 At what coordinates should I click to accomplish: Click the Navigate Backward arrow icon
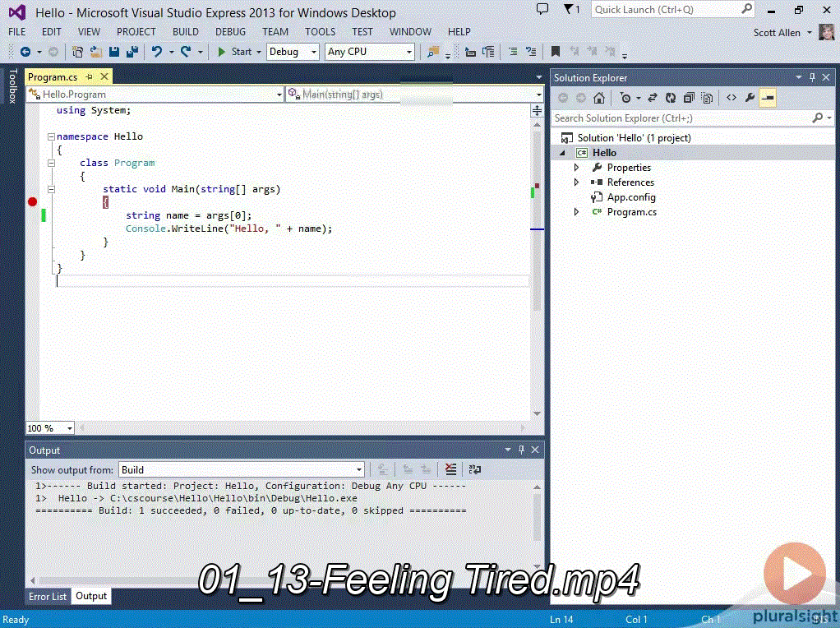pos(25,52)
